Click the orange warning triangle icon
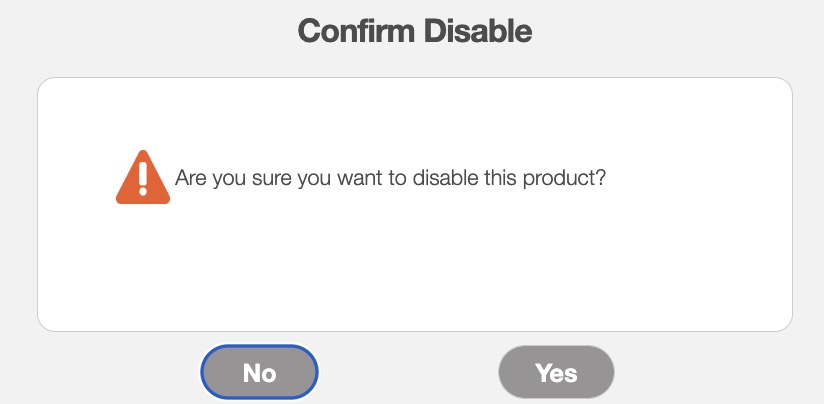Screen dimensions: 824x404 tap(143, 178)
